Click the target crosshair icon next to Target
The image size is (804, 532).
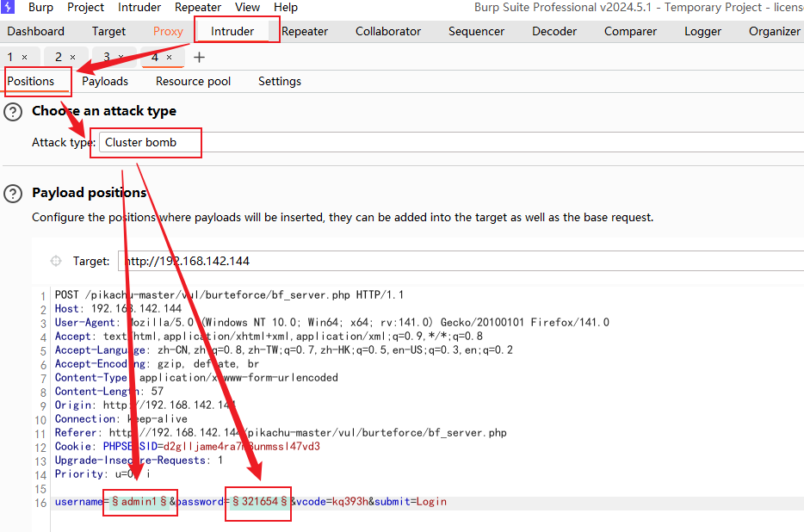point(56,261)
